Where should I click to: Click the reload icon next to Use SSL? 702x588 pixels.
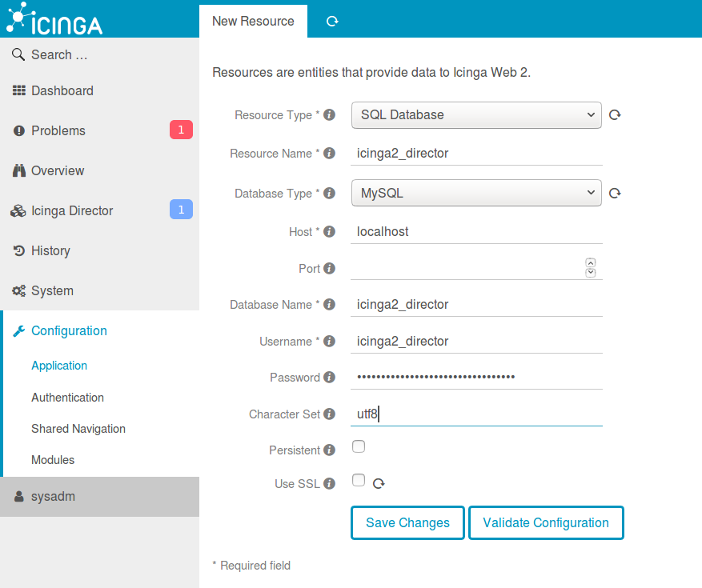coord(379,483)
